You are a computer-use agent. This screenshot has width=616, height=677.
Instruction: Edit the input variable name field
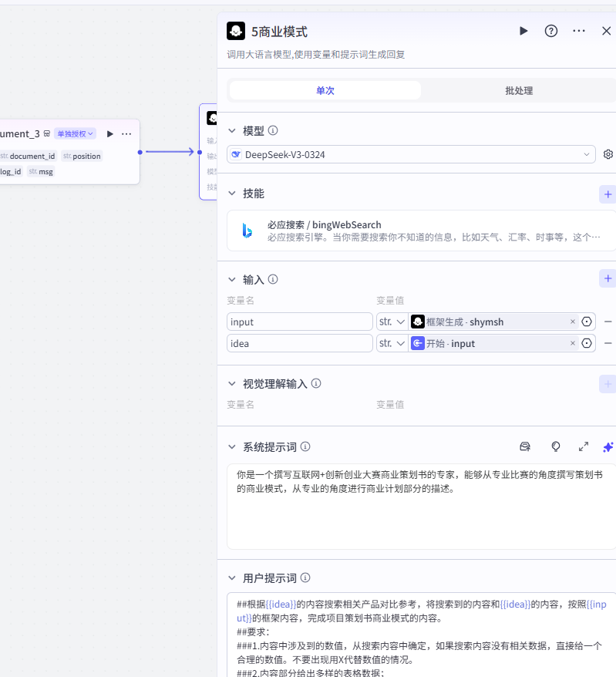(x=300, y=322)
